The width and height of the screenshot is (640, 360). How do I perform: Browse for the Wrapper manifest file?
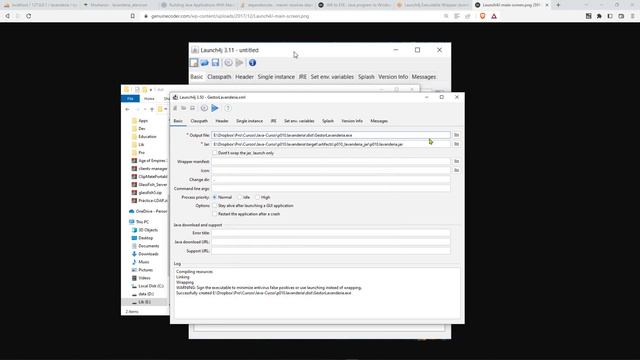(457, 162)
